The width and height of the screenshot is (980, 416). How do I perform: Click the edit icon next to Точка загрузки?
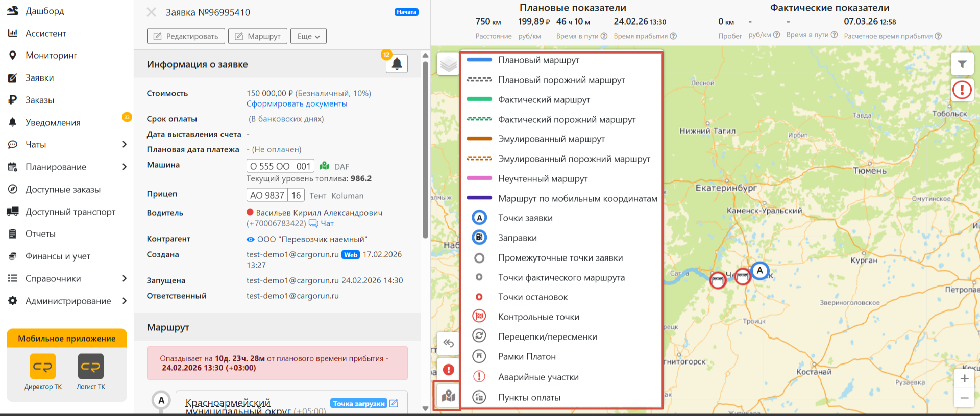[394, 403]
